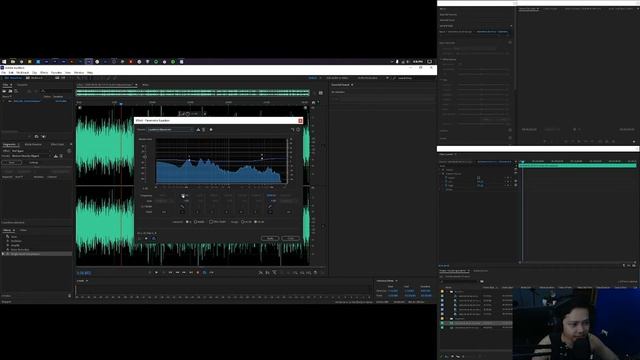Open the Favorites menu
This screenshot has width=640, height=360.
[x=56, y=72]
